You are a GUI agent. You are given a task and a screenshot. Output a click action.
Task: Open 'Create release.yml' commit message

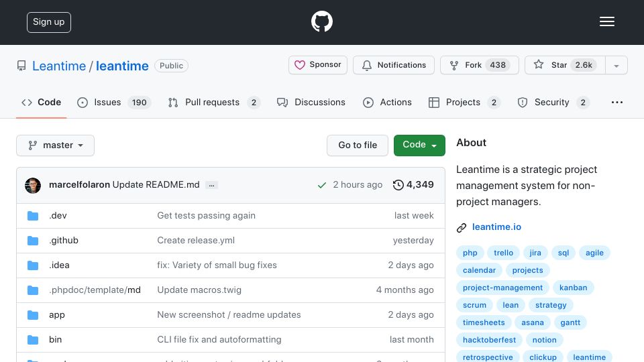(196, 240)
